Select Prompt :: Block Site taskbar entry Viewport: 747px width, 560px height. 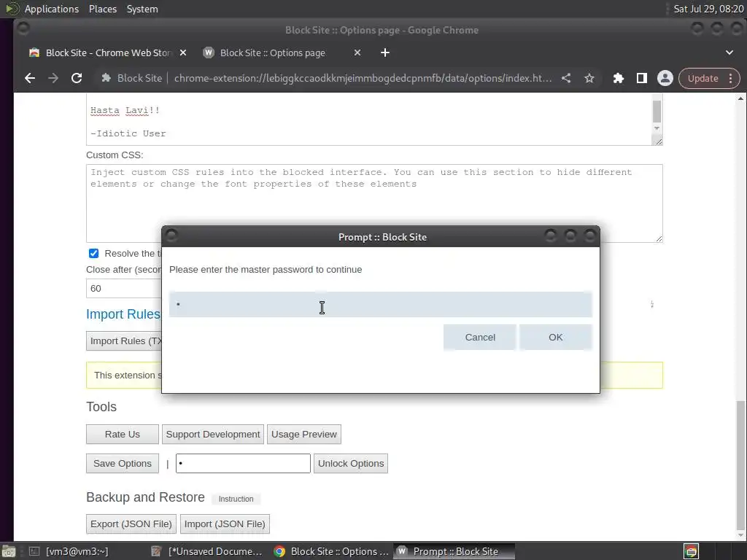click(454, 551)
